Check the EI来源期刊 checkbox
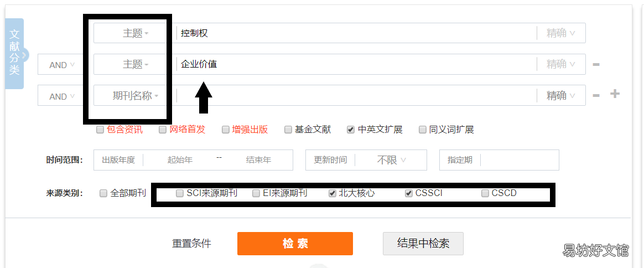This screenshot has width=644, height=268. point(256,193)
